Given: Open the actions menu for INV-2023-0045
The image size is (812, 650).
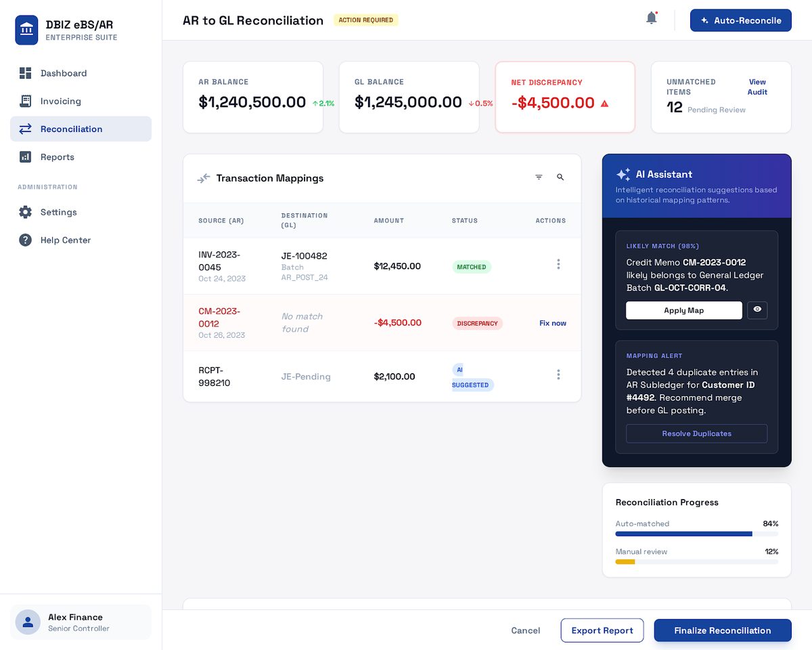Looking at the screenshot, I should [x=558, y=264].
